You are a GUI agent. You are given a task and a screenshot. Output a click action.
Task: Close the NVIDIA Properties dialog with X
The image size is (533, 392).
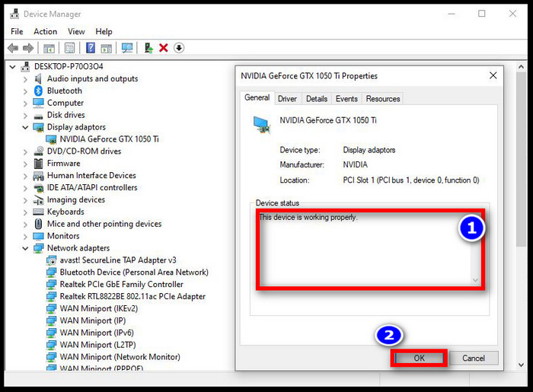pyautogui.click(x=493, y=75)
